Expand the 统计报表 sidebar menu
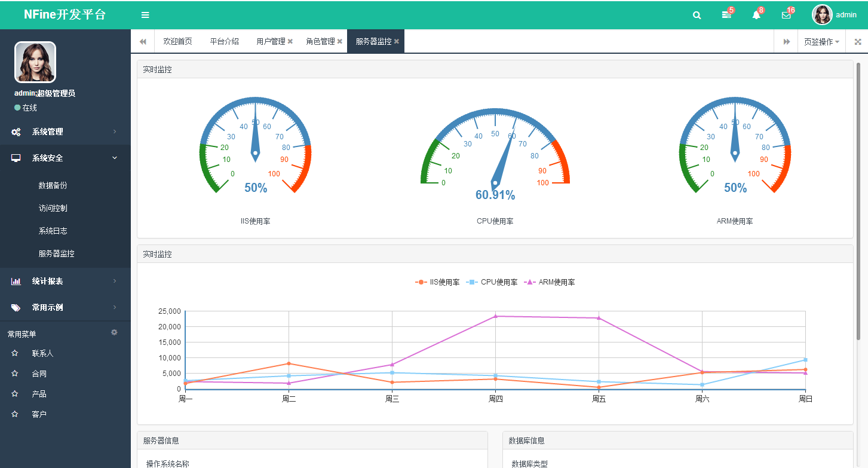 pyautogui.click(x=65, y=281)
